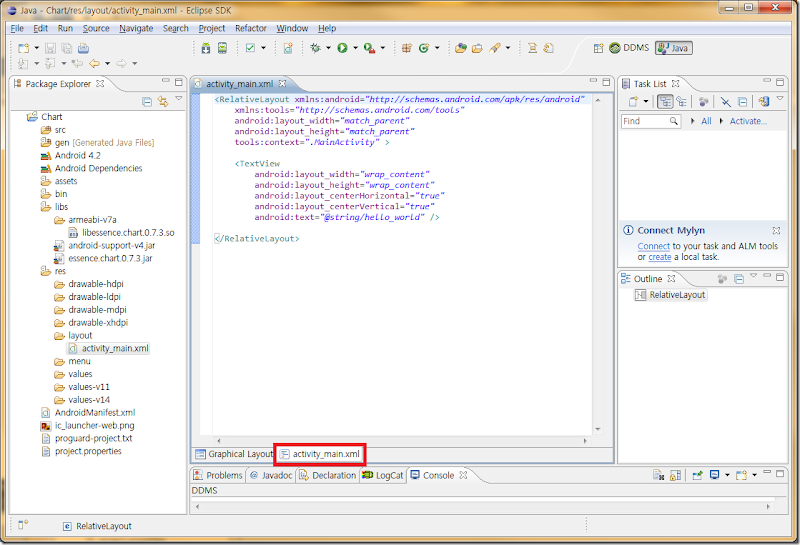Open the Refactor menu
Image resolution: width=800 pixels, height=545 pixels.
(x=251, y=28)
